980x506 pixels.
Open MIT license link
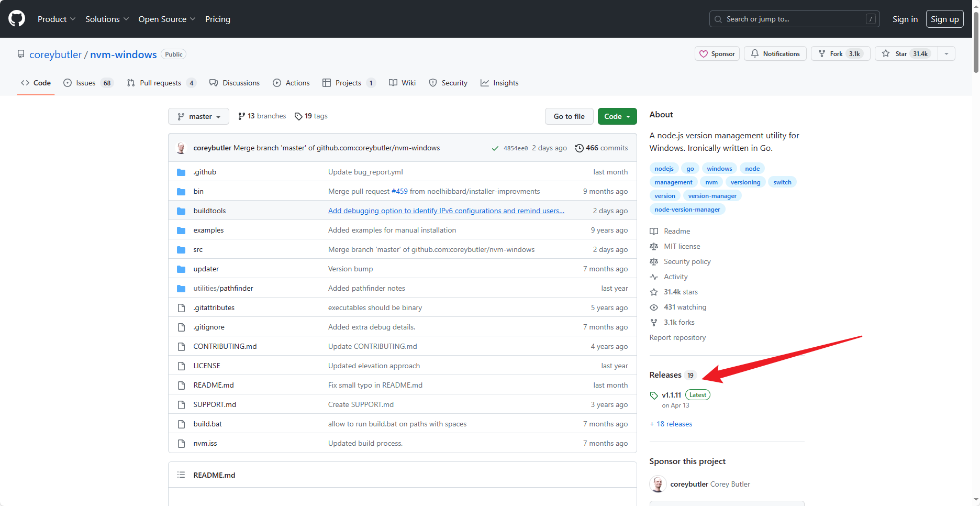pos(675,246)
